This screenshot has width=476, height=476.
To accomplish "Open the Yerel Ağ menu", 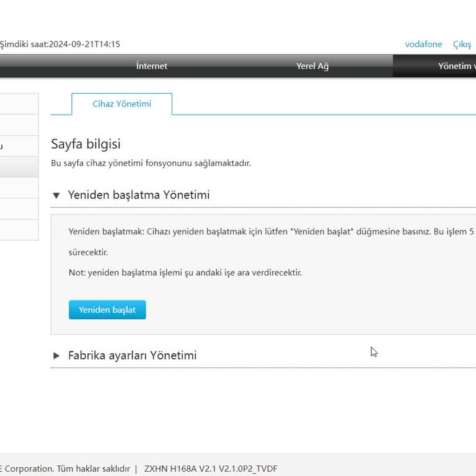I will pyautogui.click(x=312, y=66).
